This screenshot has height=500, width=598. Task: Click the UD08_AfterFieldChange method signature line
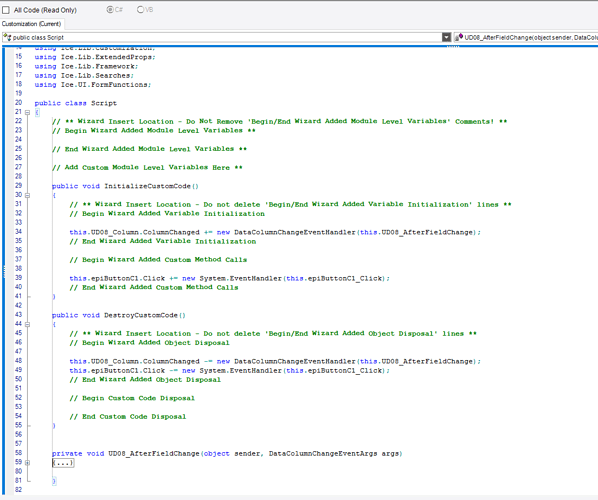[x=227, y=454]
